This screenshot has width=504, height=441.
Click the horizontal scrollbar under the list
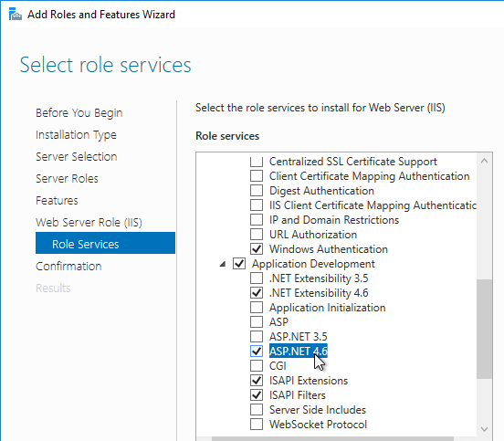[332, 439]
